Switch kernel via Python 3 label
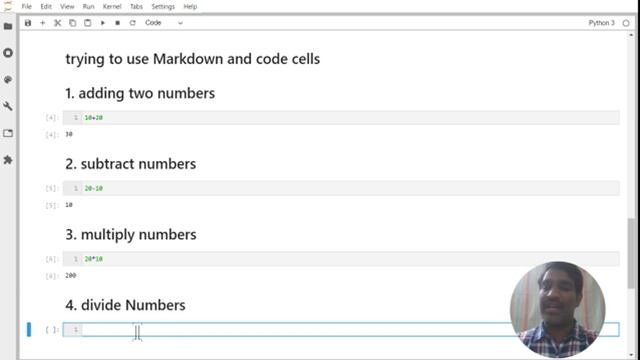 [x=601, y=23]
